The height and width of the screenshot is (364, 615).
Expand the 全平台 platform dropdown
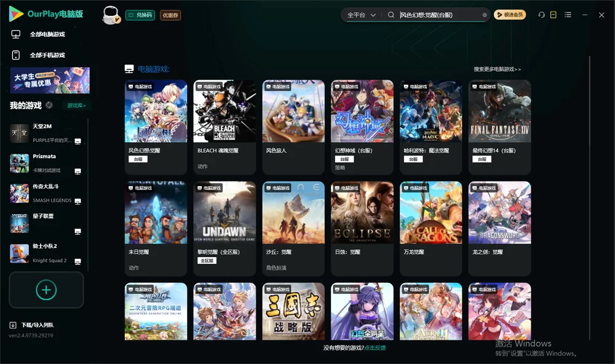click(x=362, y=15)
